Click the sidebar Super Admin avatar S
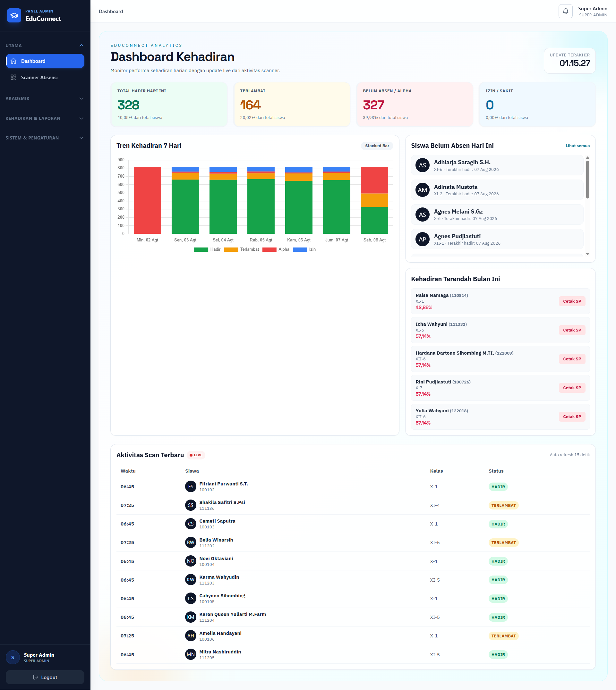 [x=13, y=658]
